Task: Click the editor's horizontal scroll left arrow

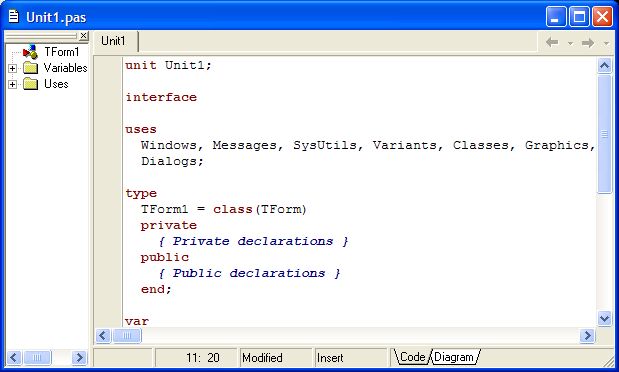Action: coord(103,336)
